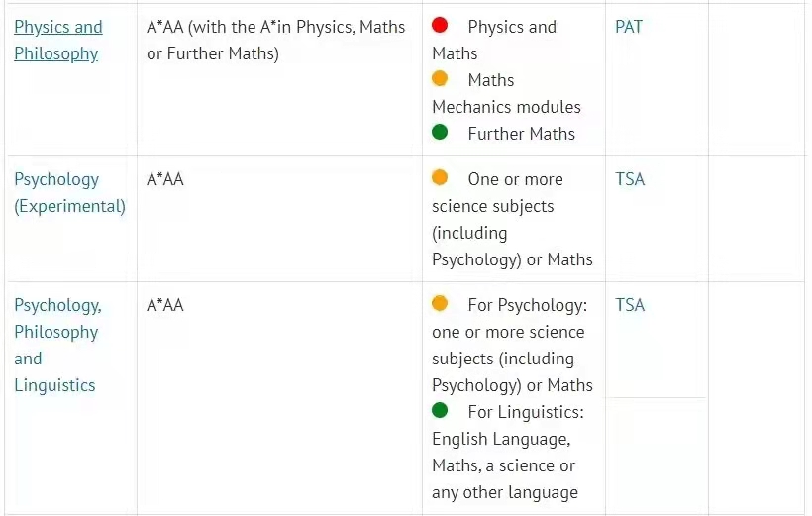The height and width of the screenshot is (516, 812).
Task: Click the (including Psychology) or Maths text in Experimental row
Action: coord(512,246)
